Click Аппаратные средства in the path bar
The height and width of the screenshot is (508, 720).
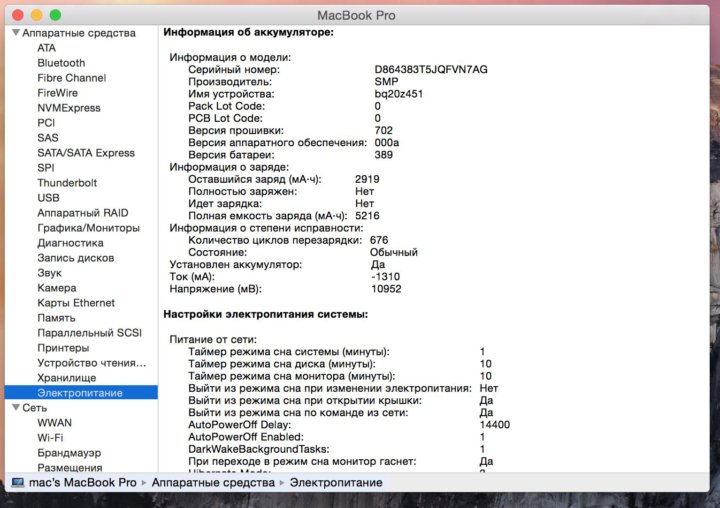click(x=212, y=483)
